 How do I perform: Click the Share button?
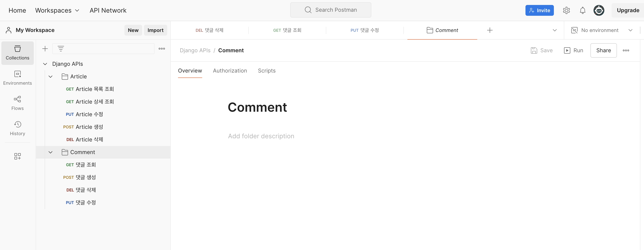point(603,50)
